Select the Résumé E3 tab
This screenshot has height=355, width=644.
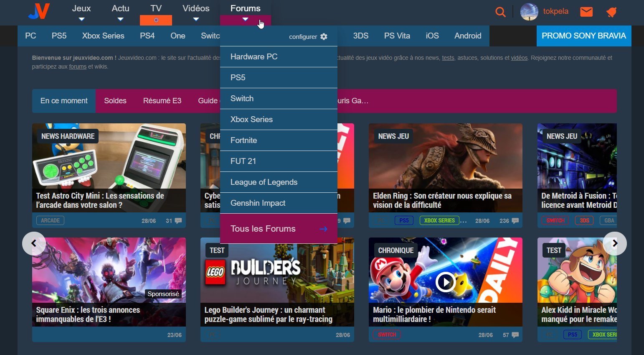pyautogui.click(x=162, y=101)
